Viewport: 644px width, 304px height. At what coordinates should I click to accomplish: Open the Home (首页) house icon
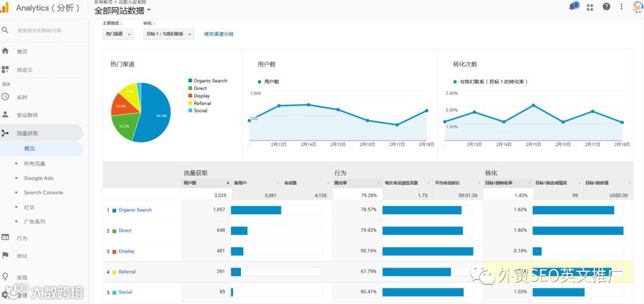[x=5, y=51]
